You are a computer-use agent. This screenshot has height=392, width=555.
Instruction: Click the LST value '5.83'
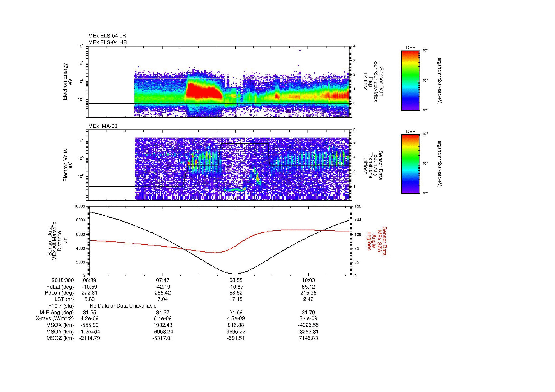(89, 300)
